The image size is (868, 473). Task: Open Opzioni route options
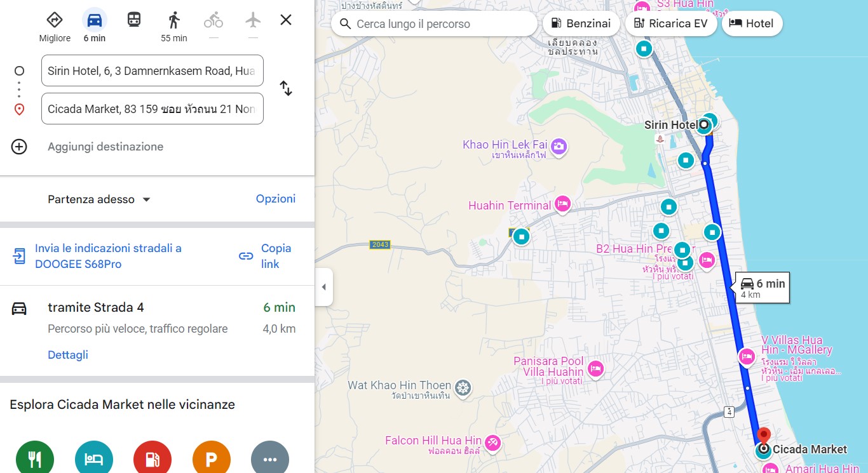tap(276, 199)
